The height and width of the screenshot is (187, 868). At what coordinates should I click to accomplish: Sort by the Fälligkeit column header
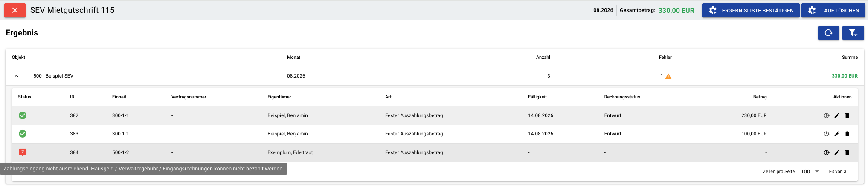pos(537,97)
